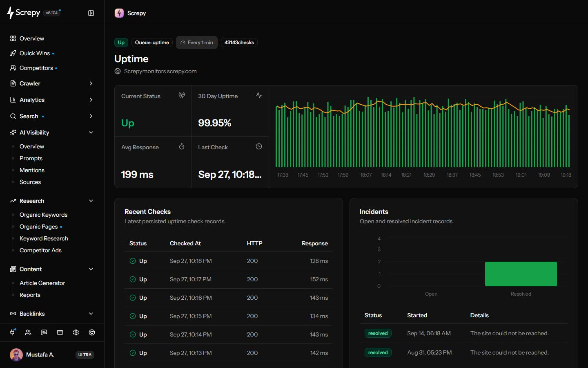Click the pink Screpy project icon in the header
The height and width of the screenshot is (368, 588).
tap(119, 13)
